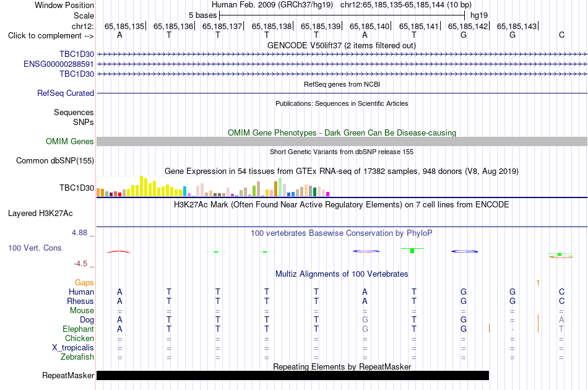Click the 'Click to complement -->' label
This screenshot has height=390, width=588.
pos(51,36)
